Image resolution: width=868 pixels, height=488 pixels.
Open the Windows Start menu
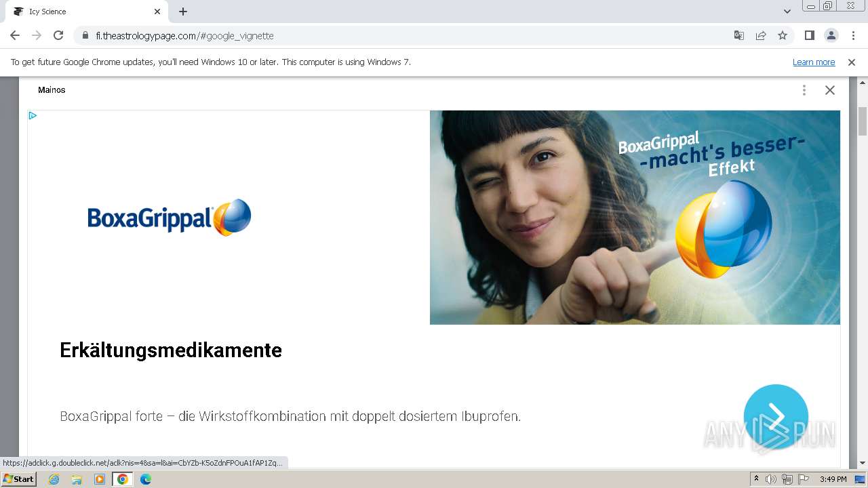18,479
